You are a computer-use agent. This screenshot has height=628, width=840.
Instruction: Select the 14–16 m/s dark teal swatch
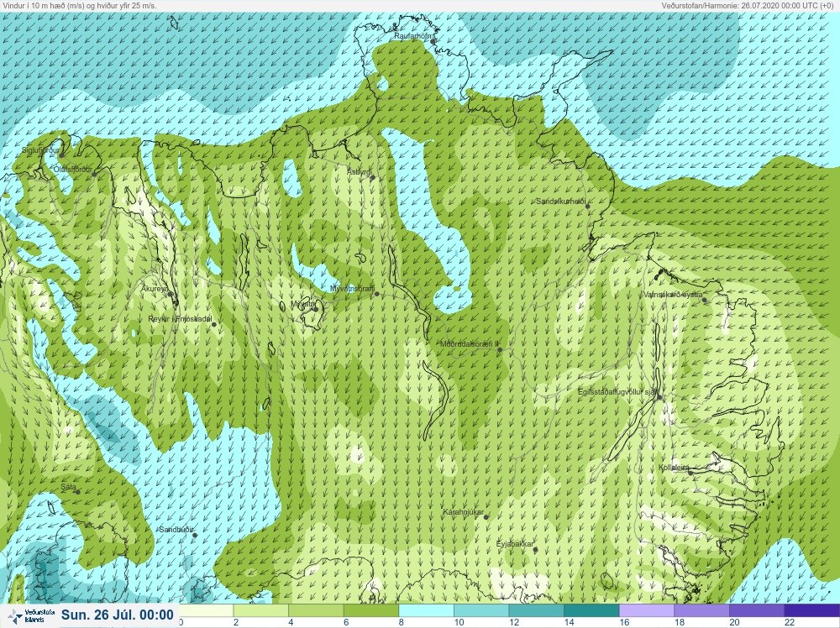click(x=592, y=611)
